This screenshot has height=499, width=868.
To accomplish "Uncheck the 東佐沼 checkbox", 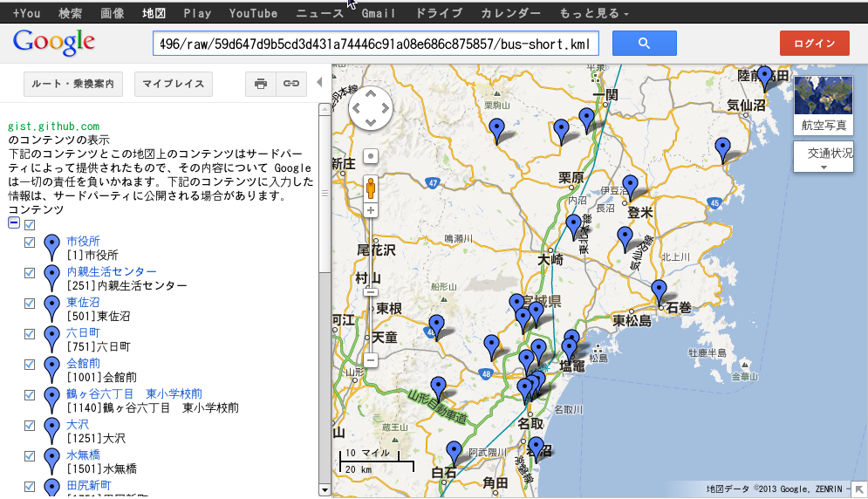I will 30,303.
